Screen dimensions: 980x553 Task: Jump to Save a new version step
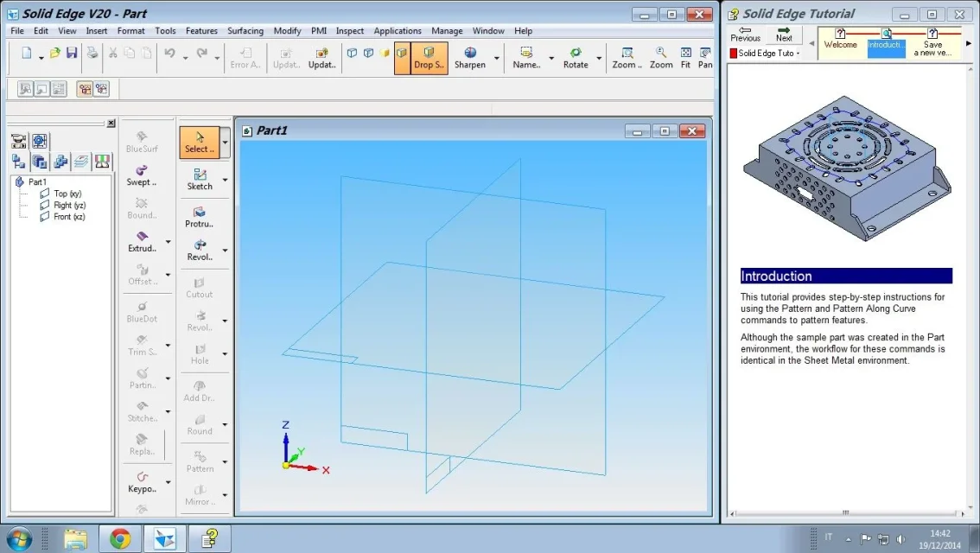click(932, 43)
